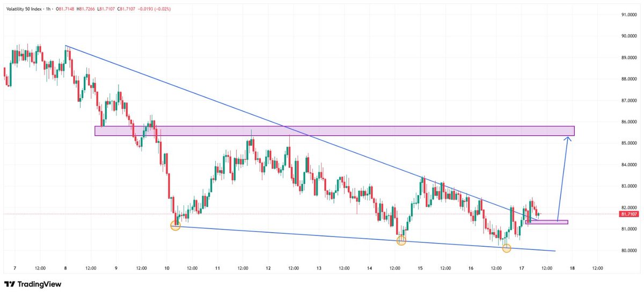Click the 84.0000 price axis label

pyautogui.click(x=628, y=165)
